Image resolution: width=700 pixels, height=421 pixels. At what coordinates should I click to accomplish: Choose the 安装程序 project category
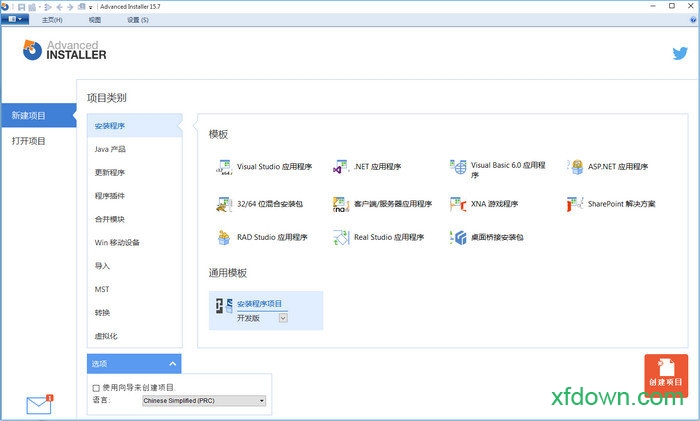pyautogui.click(x=134, y=126)
